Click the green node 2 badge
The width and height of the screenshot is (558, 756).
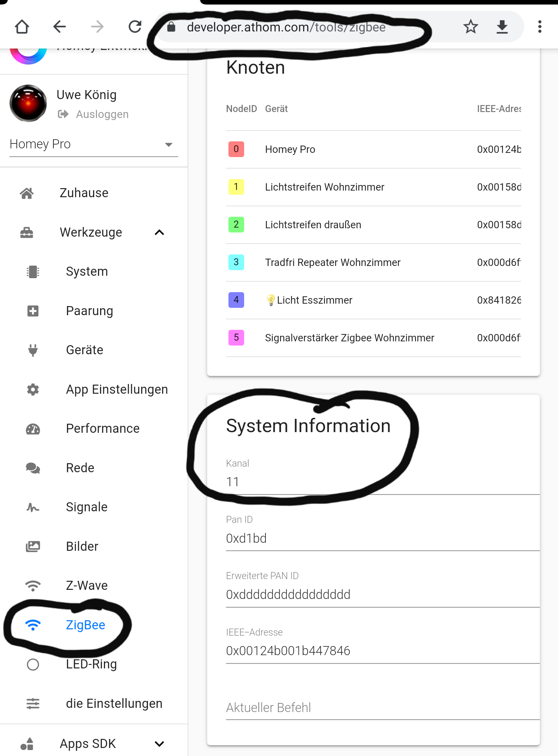[236, 224]
